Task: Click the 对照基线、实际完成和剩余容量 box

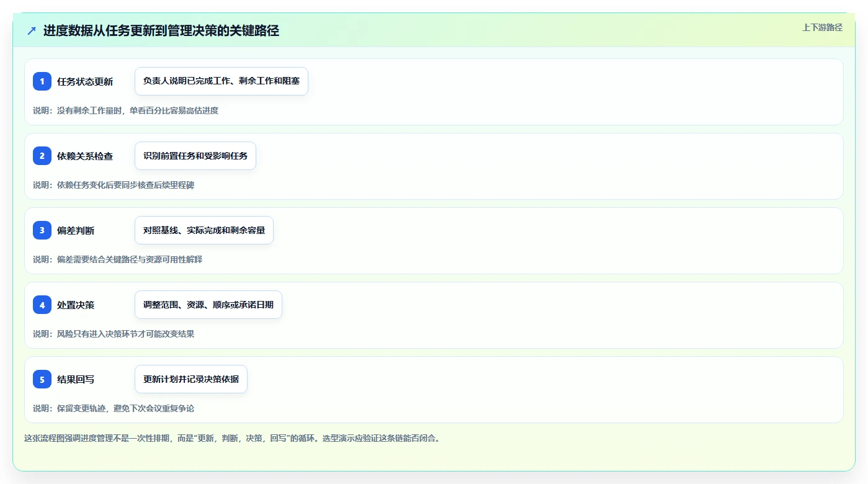Action: pyautogui.click(x=204, y=230)
